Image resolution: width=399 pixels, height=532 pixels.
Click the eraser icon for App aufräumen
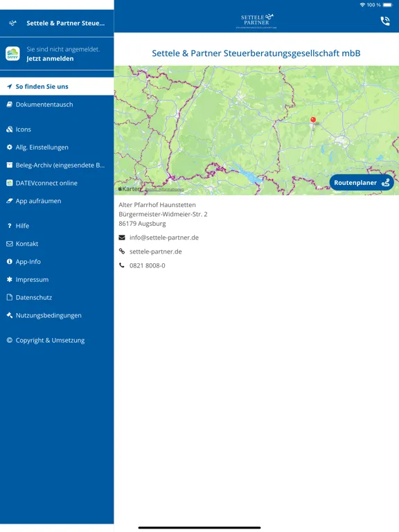point(10,201)
